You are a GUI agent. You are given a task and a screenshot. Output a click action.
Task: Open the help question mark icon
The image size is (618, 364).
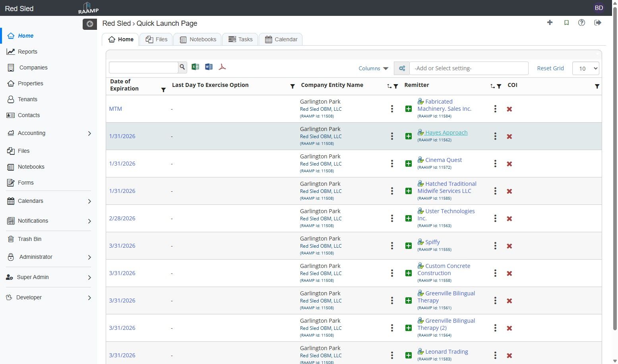coord(581,23)
